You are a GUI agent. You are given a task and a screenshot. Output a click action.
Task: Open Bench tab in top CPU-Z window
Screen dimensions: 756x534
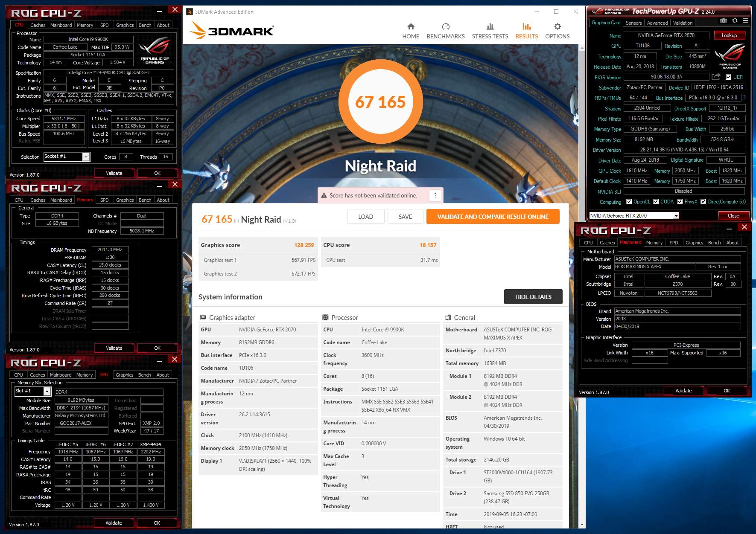pos(145,25)
